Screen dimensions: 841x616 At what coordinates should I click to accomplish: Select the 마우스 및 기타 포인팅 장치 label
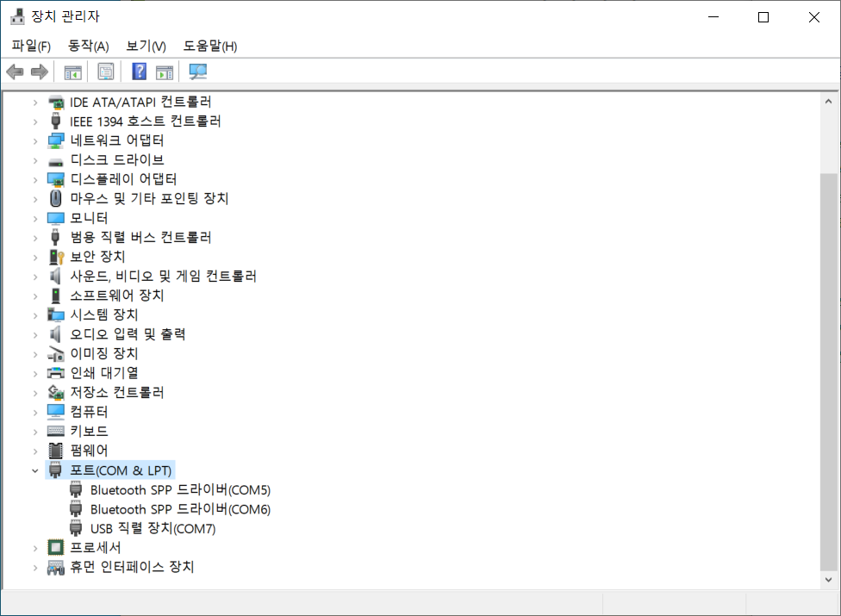[x=150, y=198]
